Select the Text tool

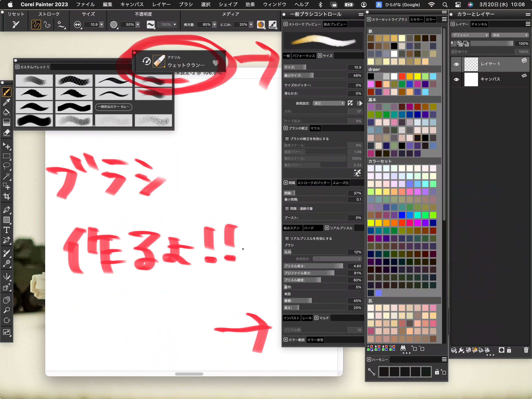[6, 230]
